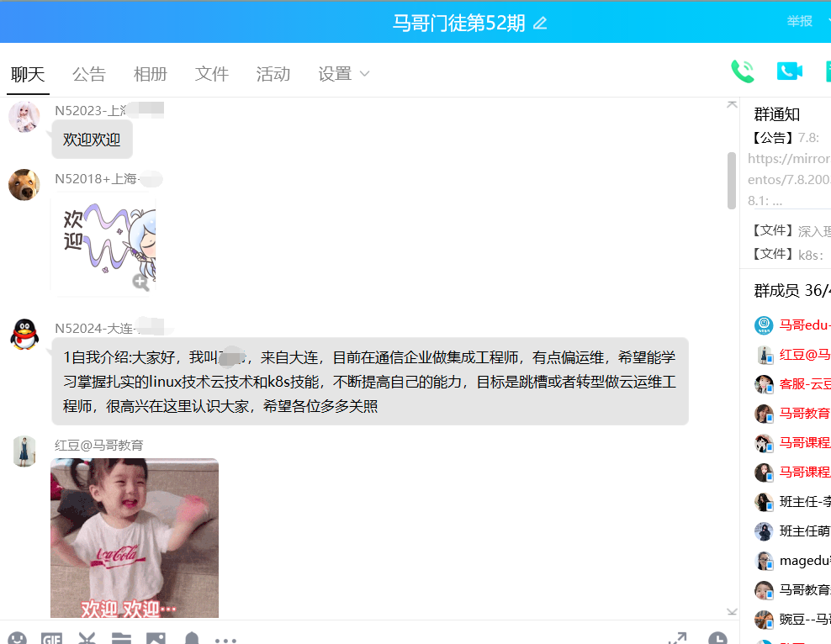Select the scissors screenshot tool
This screenshot has width=831, height=644.
[x=87, y=639]
